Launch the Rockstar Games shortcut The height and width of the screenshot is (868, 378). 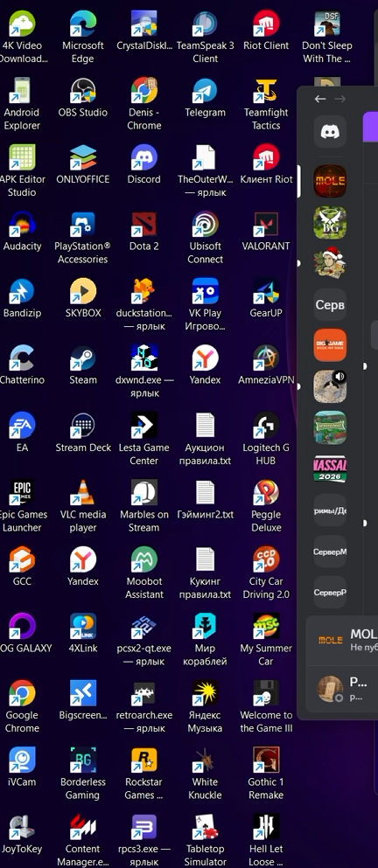coord(144,761)
